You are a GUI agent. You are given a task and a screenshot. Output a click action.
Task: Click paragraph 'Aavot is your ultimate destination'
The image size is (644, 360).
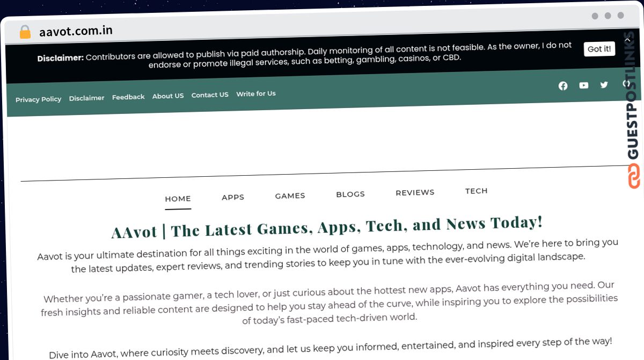[x=328, y=256]
